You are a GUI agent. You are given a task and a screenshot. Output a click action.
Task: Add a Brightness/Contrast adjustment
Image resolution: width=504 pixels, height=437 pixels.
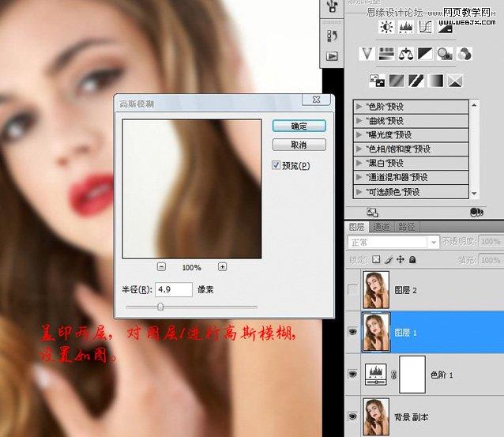(x=386, y=27)
